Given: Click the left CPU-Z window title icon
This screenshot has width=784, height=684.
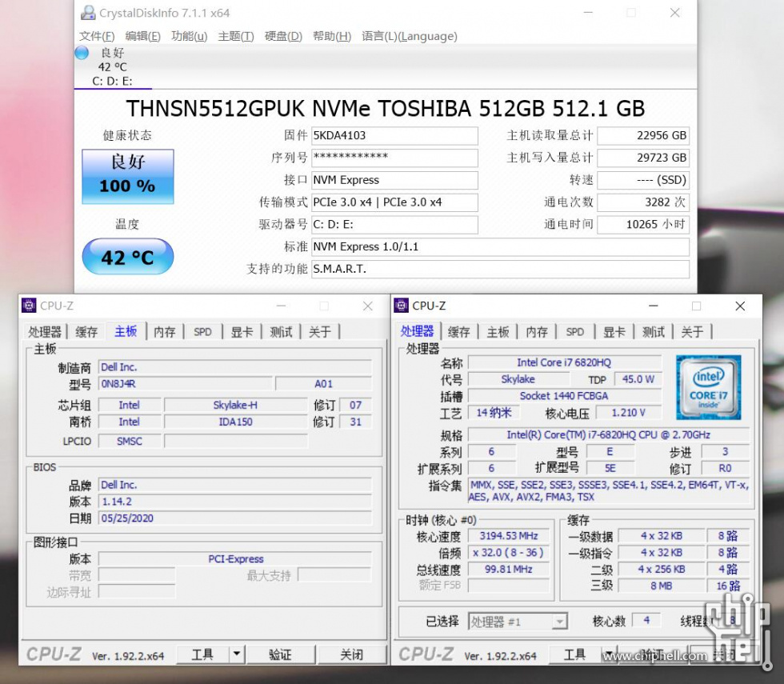Looking at the screenshot, I should point(29,306).
